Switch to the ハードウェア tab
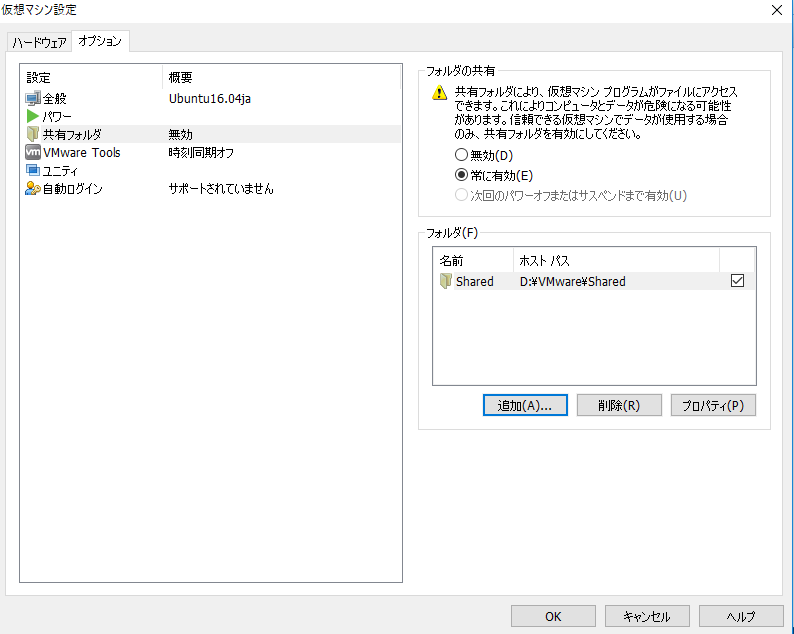 (x=39, y=43)
